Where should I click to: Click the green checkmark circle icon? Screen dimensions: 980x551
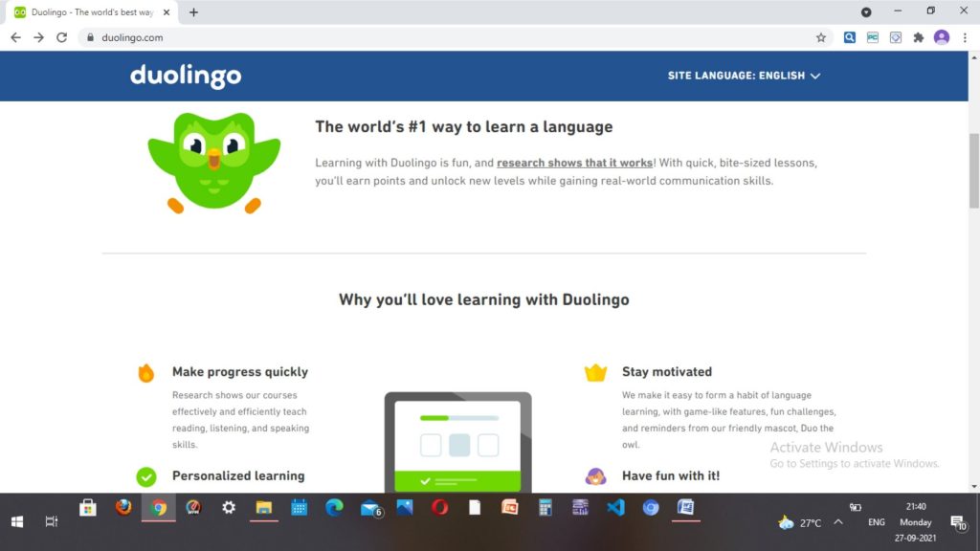coord(146,476)
